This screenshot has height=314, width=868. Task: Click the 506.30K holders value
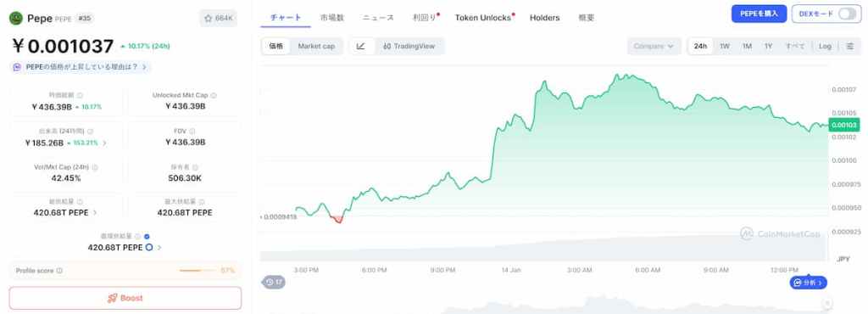[184, 178]
